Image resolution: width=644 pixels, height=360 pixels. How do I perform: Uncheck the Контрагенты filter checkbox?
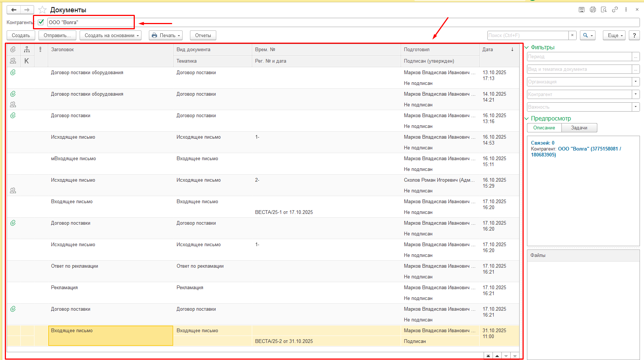(x=41, y=22)
